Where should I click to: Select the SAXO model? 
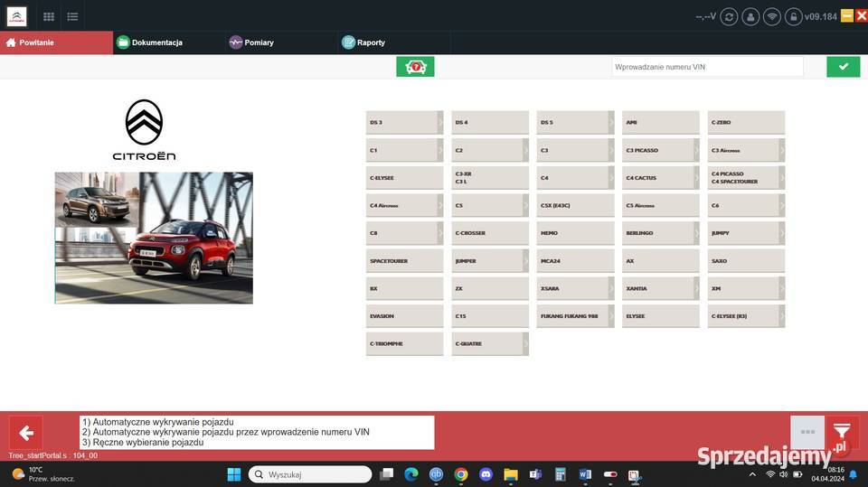click(746, 260)
